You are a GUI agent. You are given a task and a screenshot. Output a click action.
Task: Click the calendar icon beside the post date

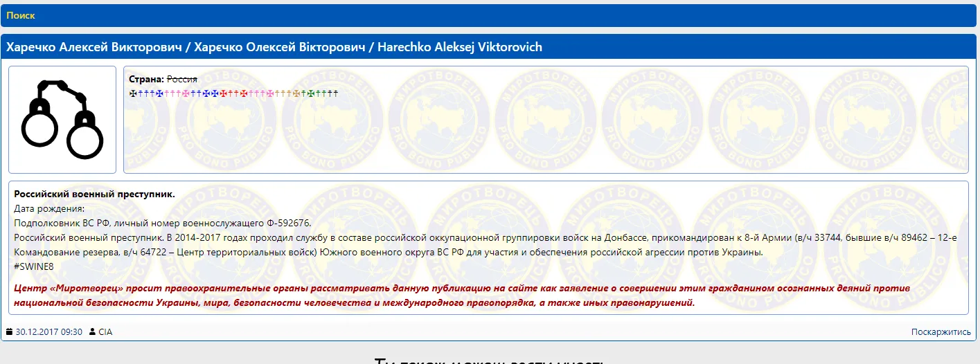[x=10, y=332]
